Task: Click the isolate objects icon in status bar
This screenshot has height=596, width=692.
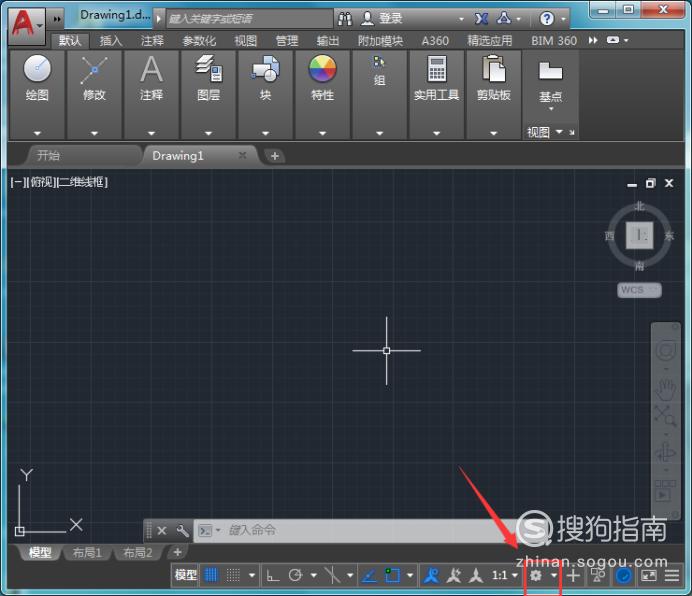Action: [598, 575]
